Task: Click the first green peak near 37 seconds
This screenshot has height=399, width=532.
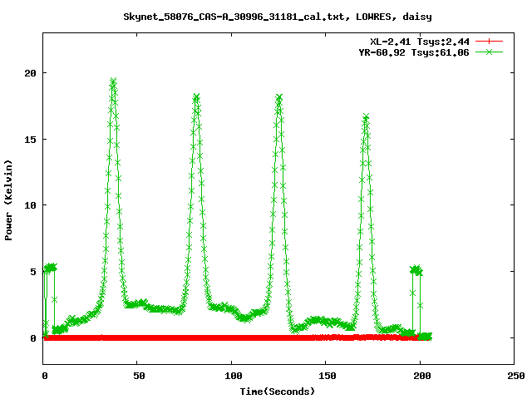Action: [113, 81]
